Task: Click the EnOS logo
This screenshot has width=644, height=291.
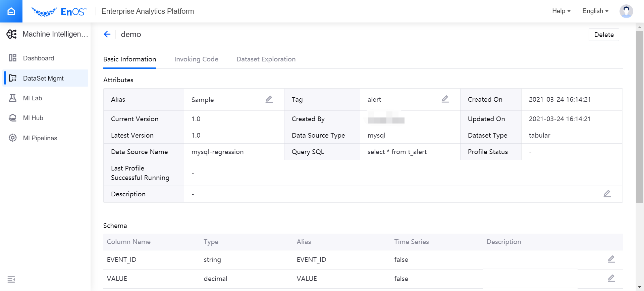Action: tap(59, 12)
